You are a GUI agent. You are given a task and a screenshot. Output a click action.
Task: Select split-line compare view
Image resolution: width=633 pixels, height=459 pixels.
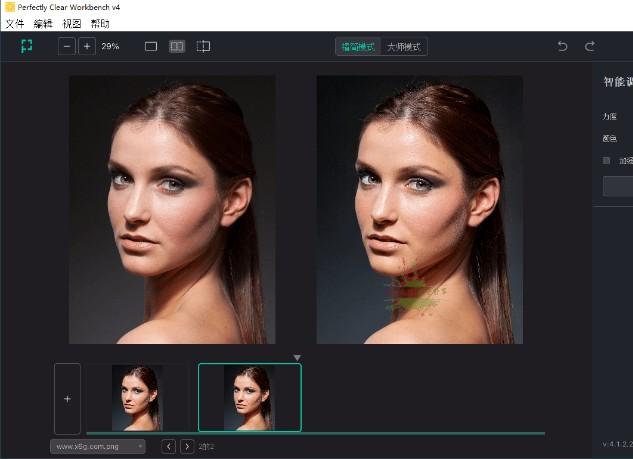203,46
